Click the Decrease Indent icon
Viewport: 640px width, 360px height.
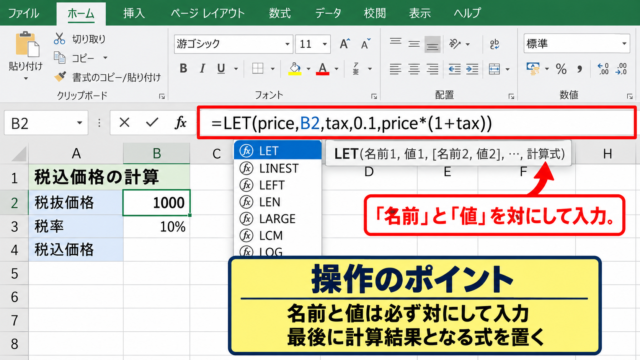point(454,69)
